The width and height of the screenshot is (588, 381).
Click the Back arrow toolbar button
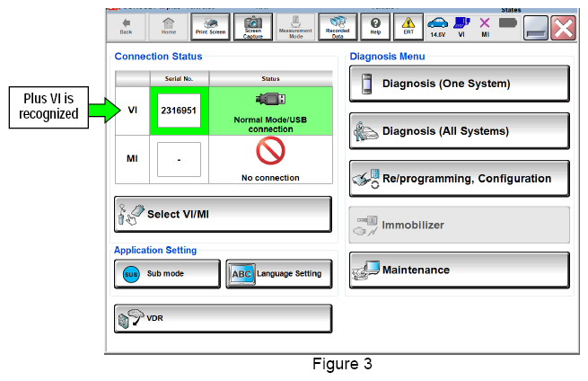[126, 27]
